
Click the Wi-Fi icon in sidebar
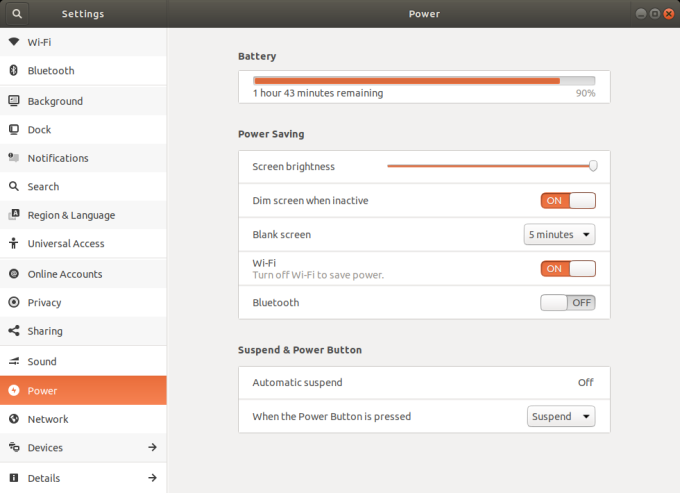click(14, 42)
